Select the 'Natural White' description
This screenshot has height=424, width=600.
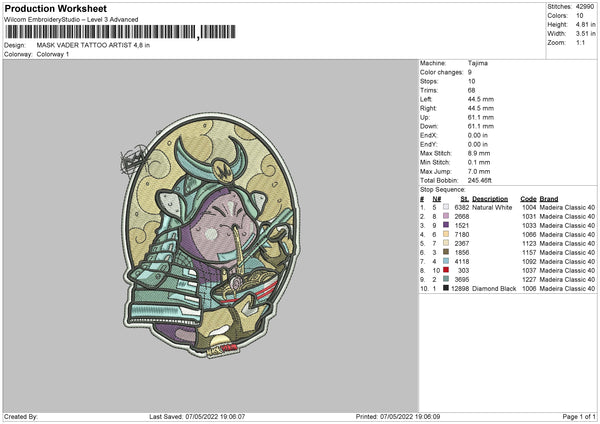point(492,207)
